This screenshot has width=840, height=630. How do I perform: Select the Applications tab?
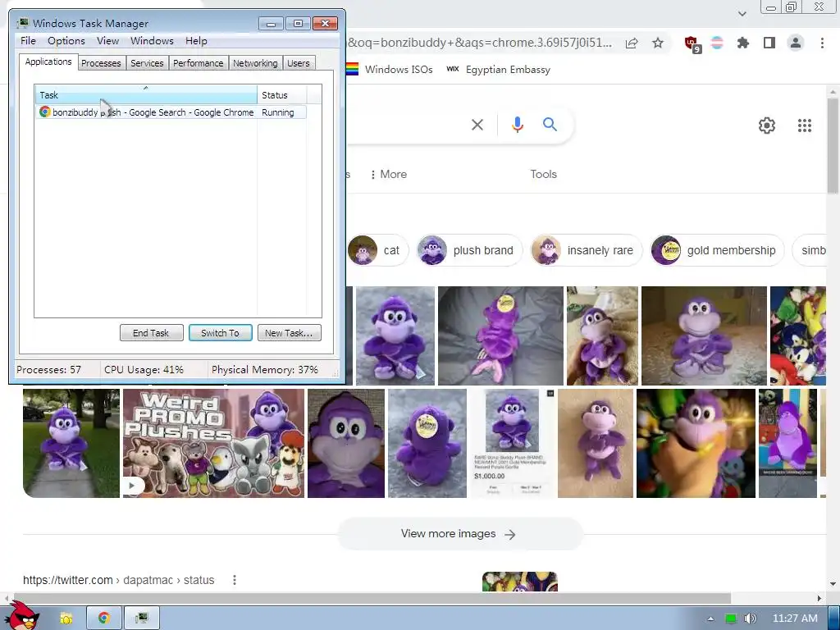pyautogui.click(x=48, y=62)
